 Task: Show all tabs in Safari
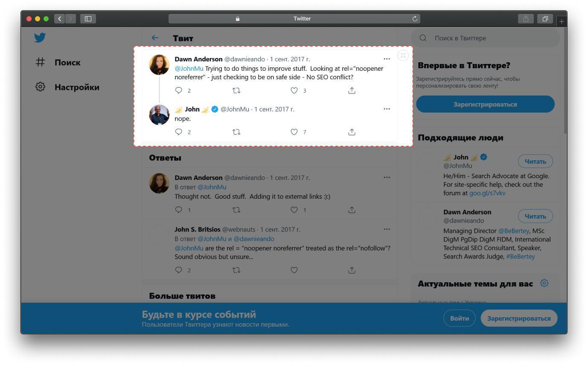(x=545, y=19)
